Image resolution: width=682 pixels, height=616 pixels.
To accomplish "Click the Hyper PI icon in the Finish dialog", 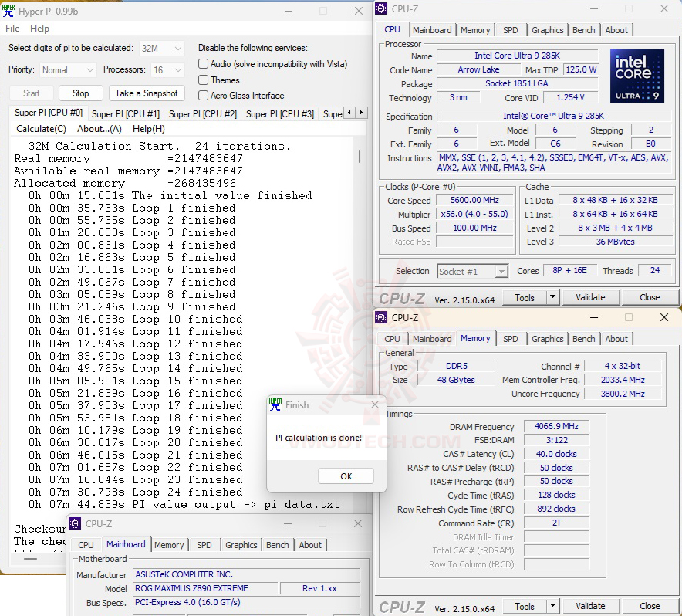I will click(x=275, y=404).
